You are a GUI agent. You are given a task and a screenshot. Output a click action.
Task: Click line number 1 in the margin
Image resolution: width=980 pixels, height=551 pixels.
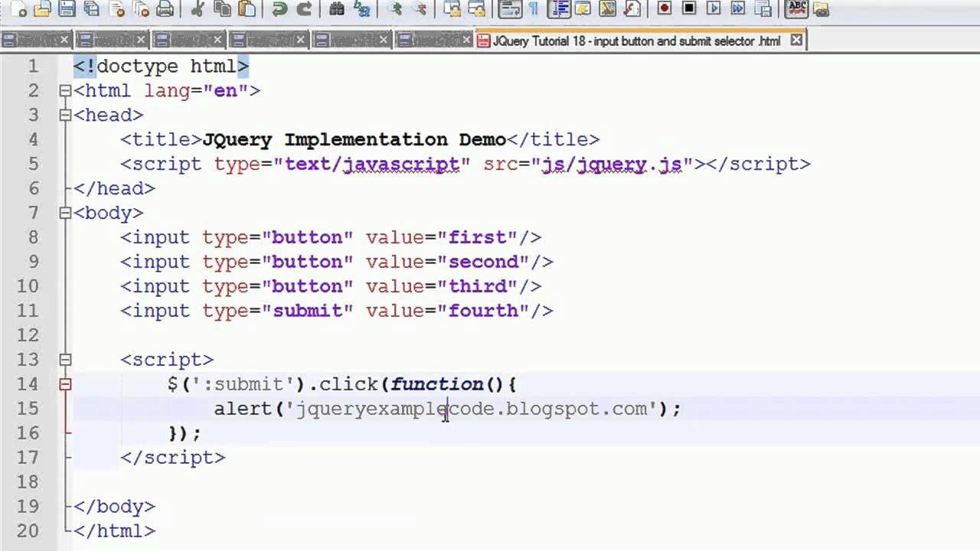tap(33, 66)
